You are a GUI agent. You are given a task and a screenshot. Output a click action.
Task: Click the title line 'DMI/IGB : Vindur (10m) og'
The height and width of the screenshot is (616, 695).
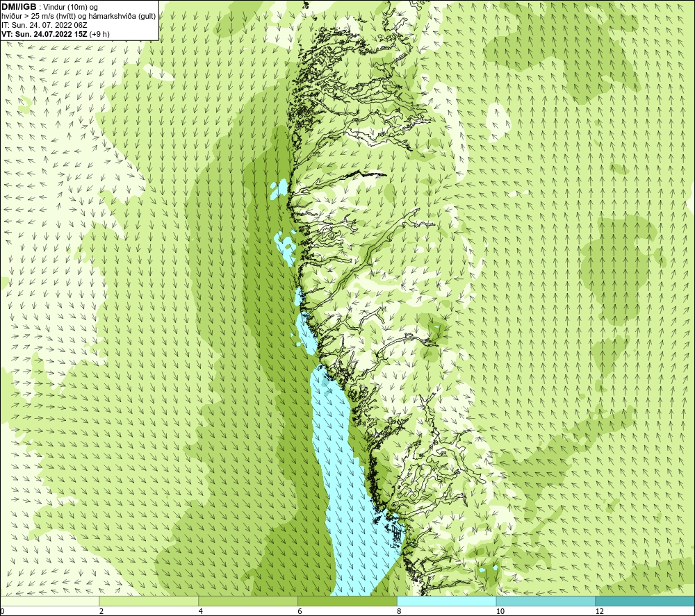point(50,7)
